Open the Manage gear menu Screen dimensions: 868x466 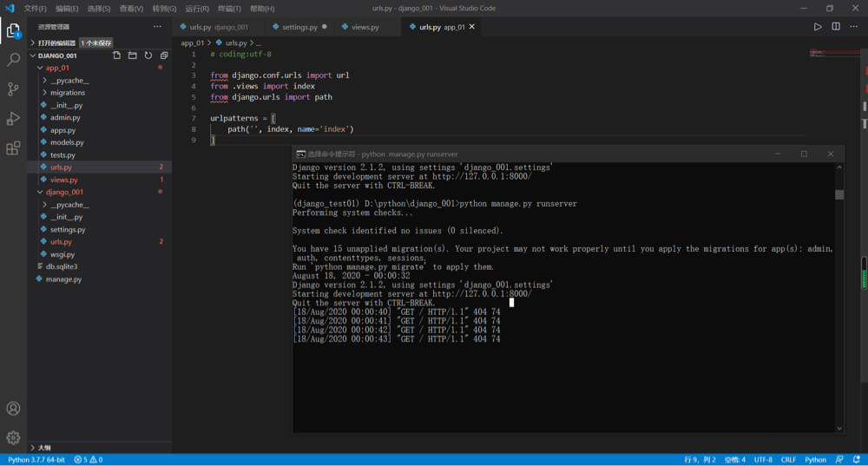point(13,437)
